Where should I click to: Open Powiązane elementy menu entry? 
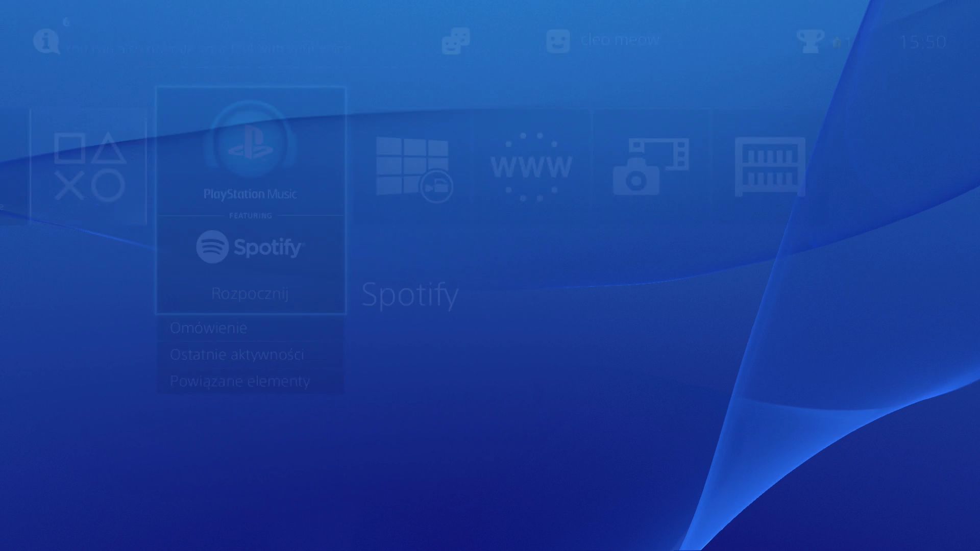click(240, 381)
